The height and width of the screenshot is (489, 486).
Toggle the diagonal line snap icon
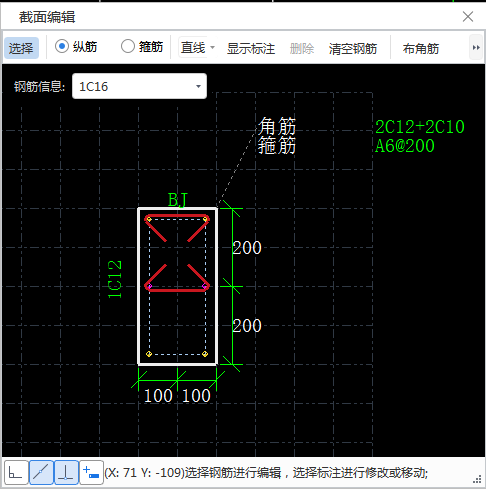coord(41,472)
